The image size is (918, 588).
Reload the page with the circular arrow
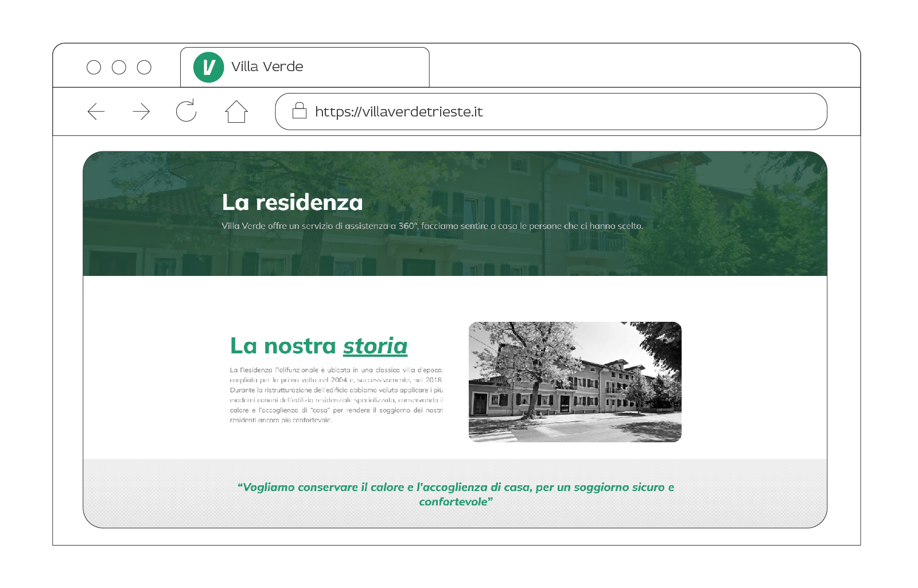(186, 111)
